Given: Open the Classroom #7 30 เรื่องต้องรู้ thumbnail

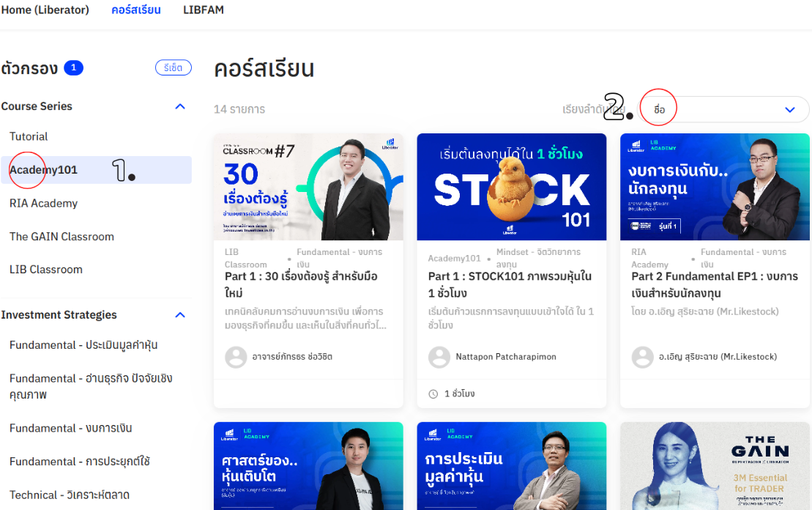Looking at the screenshot, I should 309,187.
